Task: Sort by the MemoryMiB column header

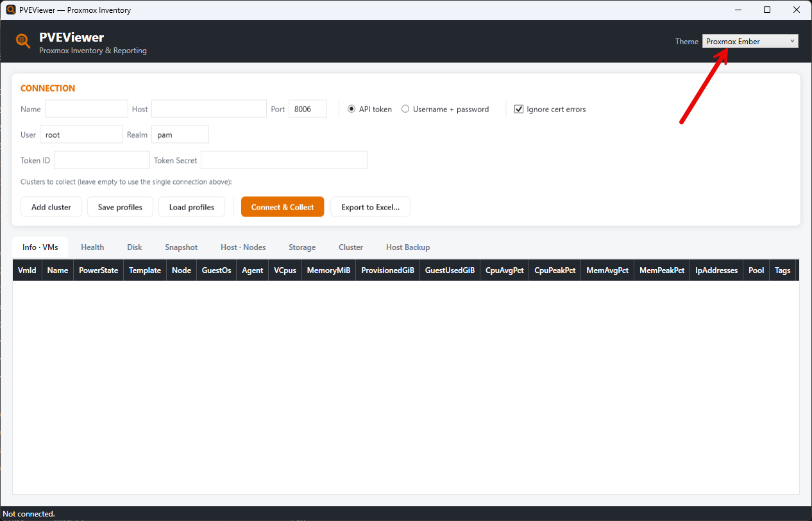Action: (x=329, y=270)
